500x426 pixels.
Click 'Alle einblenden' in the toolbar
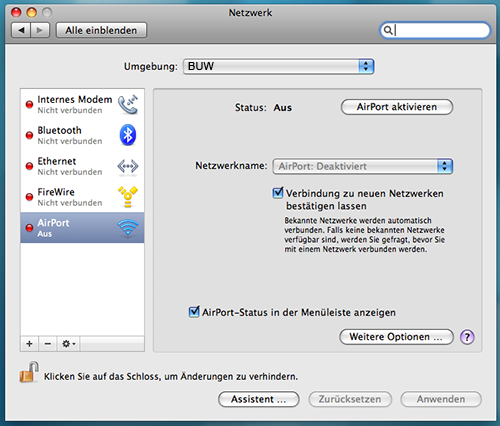click(101, 30)
